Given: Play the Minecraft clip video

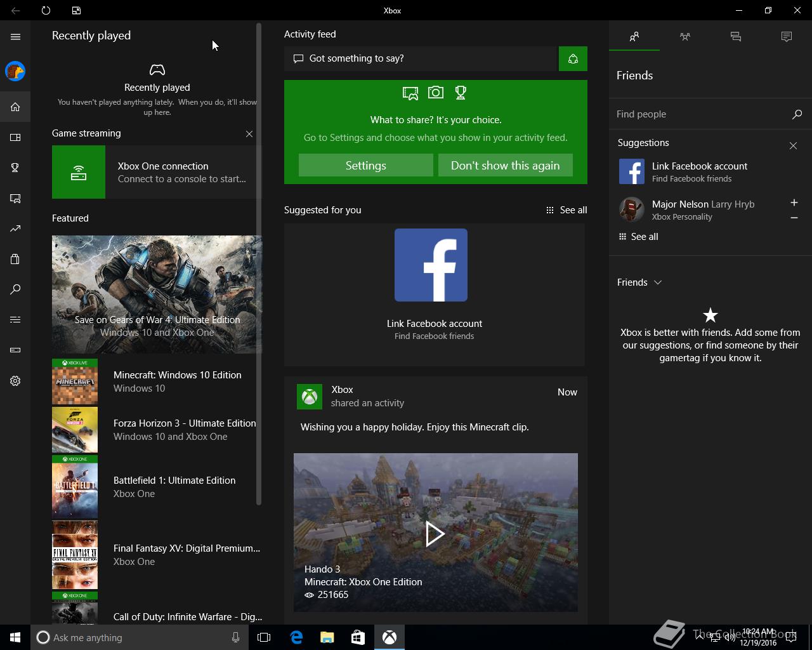Looking at the screenshot, I should (435, 533).
